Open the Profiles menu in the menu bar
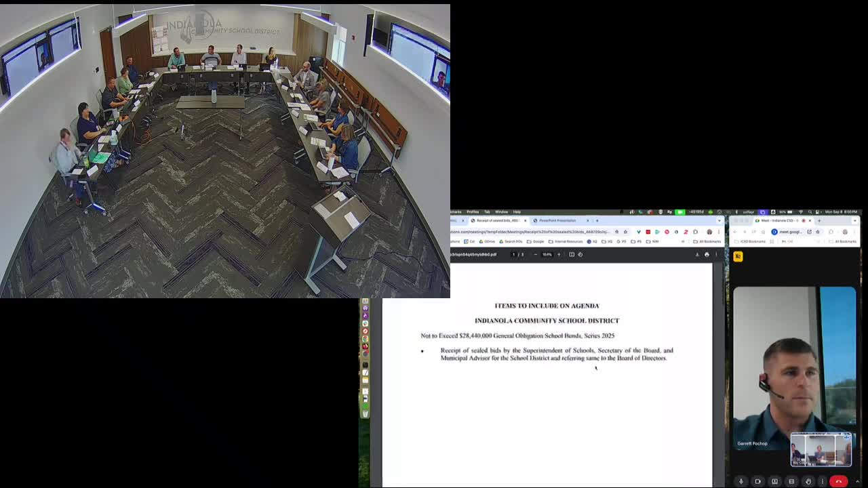This screenshot has height=488, width=868. 473,211
